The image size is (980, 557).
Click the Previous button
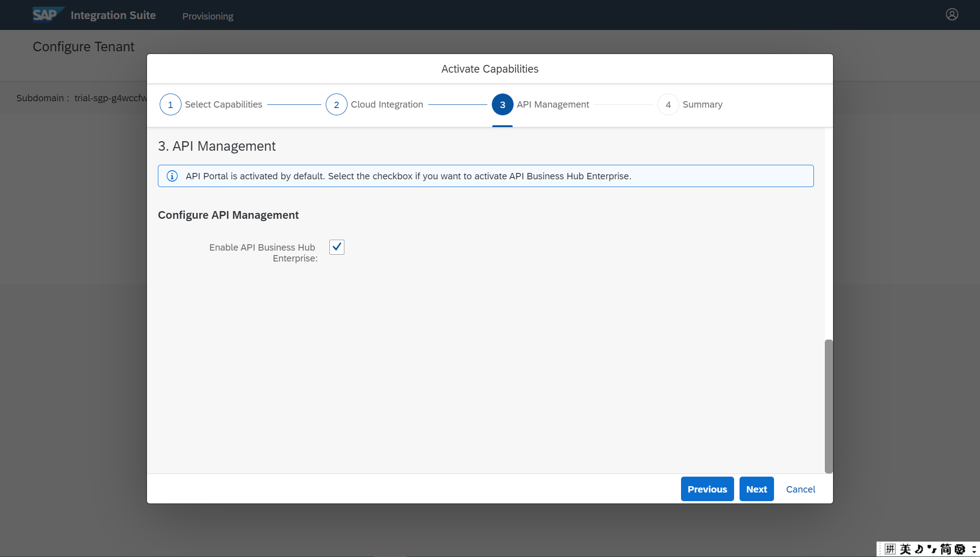point(707,489)
